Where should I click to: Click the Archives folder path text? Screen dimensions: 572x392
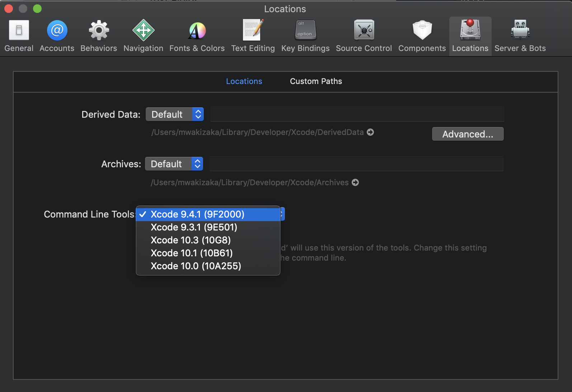[250, 182]
